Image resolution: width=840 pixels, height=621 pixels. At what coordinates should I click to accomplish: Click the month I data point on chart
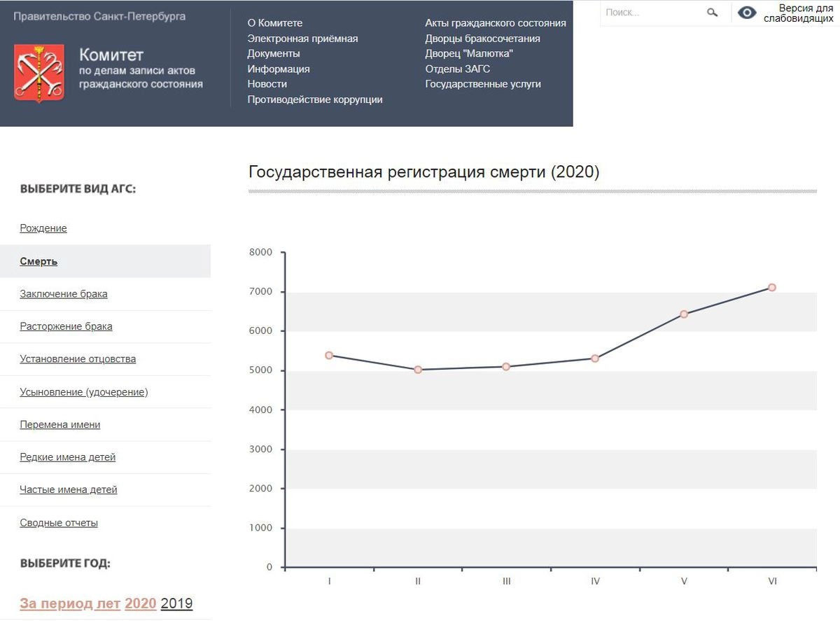tap(329, 356)
